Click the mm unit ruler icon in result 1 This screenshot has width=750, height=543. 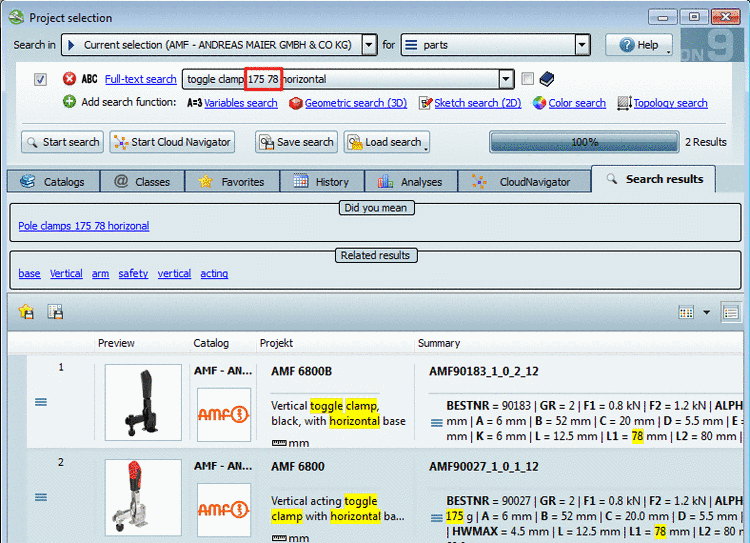tap(279, 443)
